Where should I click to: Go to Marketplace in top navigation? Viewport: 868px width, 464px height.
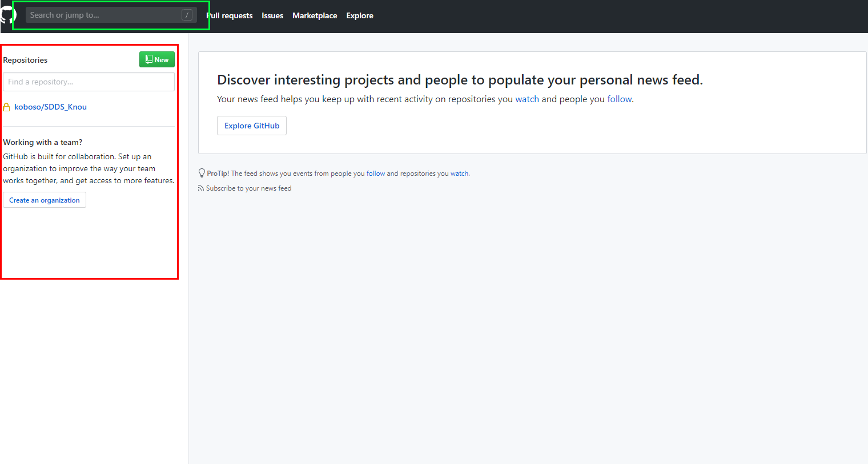pyautogui.click(x=315, y=15)
